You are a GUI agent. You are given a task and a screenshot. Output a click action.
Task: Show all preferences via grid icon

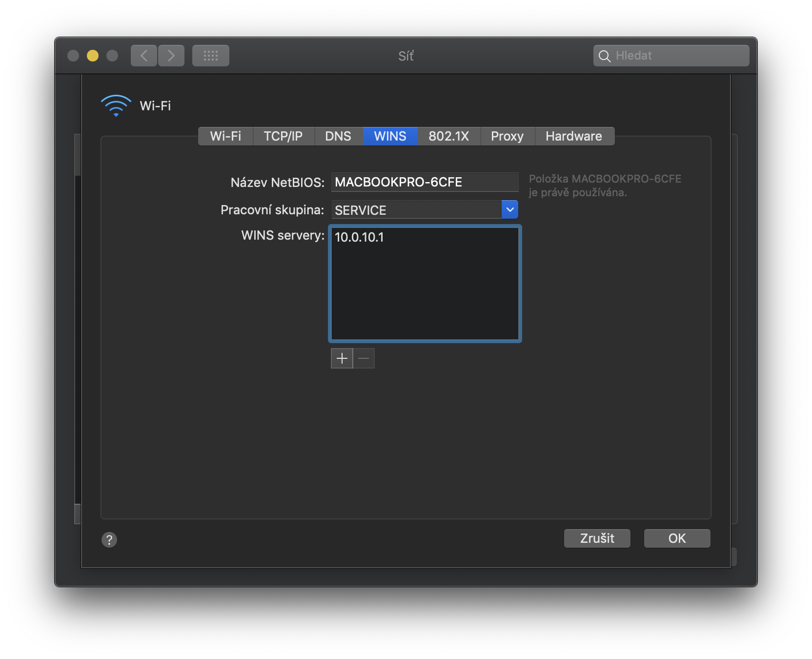[211, 56]
